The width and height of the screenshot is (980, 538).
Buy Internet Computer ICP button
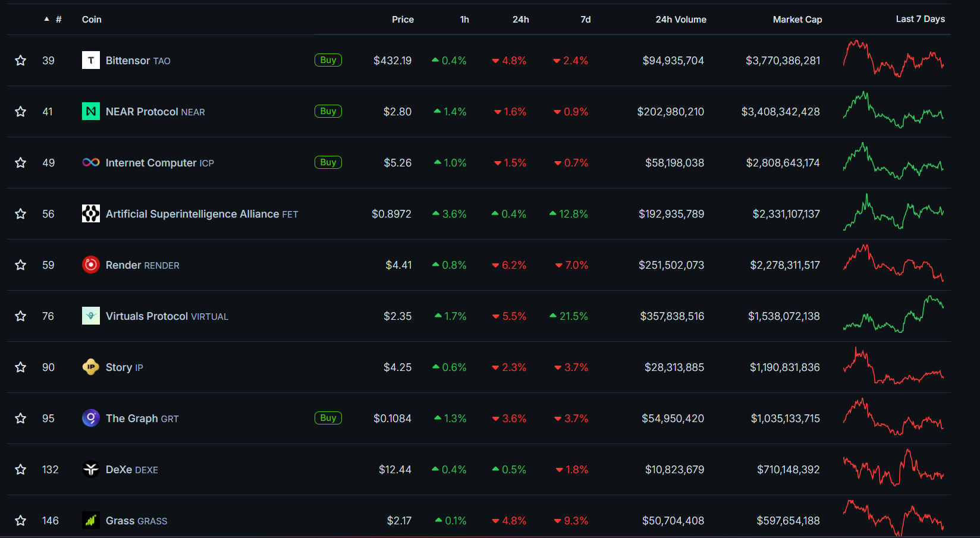point(328,162)
